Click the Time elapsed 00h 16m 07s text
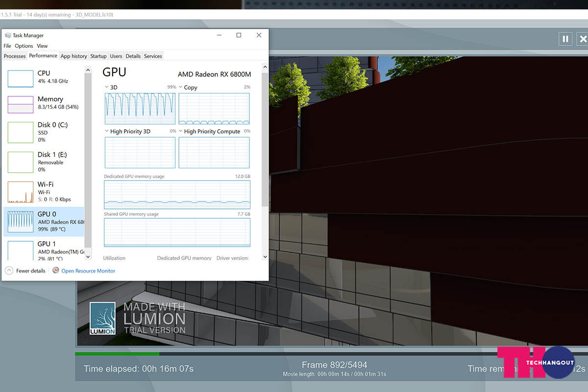588x392 pixels. tap(139, 369)
